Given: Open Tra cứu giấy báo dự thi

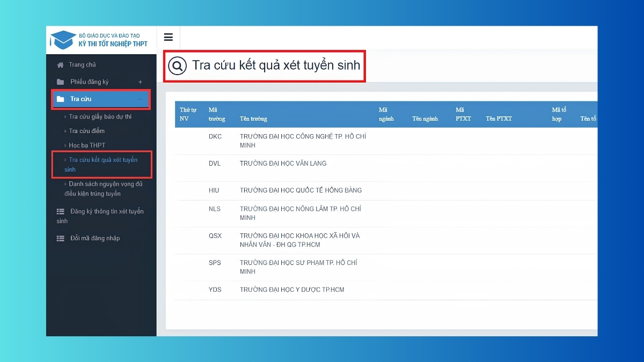Looking at the screenshot, I should click(x=100, y=117).
